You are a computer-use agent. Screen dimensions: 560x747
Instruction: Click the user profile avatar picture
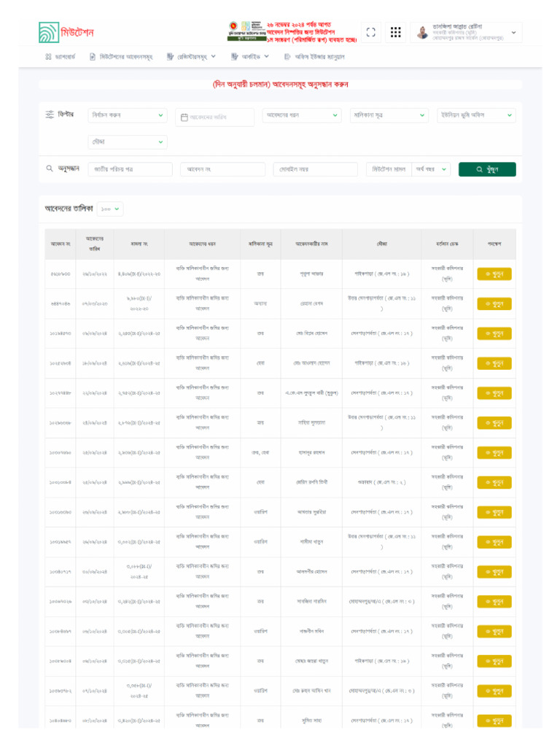pyautogui.click(x=422, y=33)
